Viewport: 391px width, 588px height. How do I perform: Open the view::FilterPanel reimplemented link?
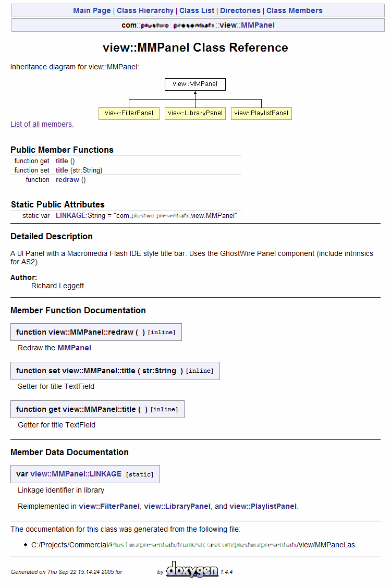[109, 506]
